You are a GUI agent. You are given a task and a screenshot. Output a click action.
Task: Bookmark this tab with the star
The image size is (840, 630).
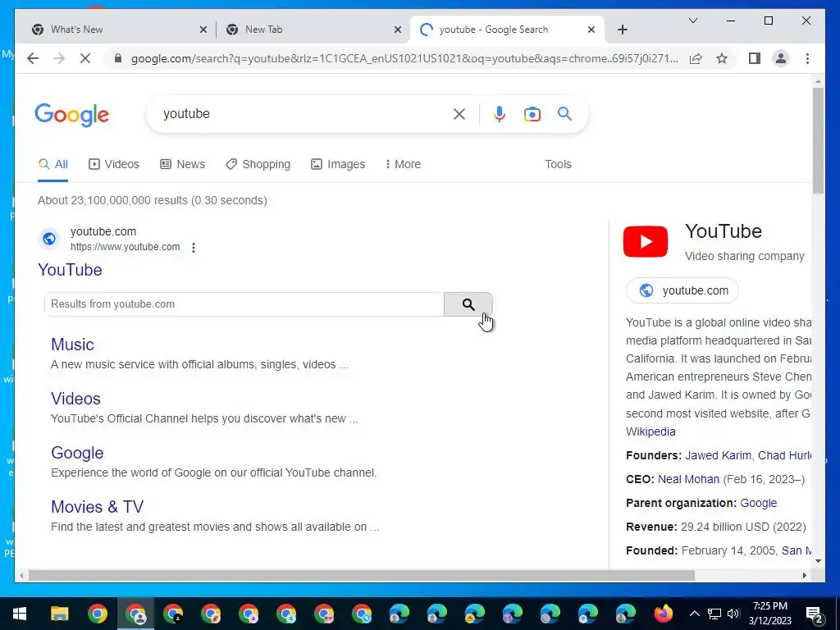click(x=722, y=58)
